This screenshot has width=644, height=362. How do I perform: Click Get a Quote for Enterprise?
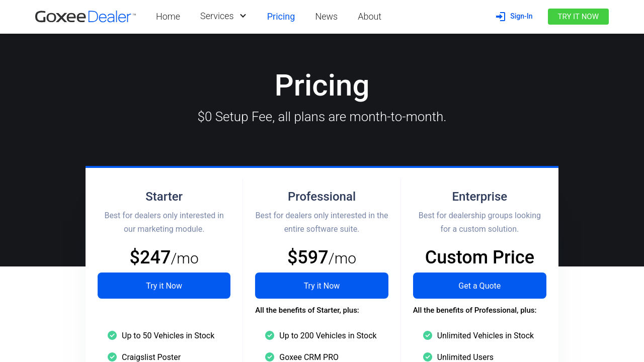[x=479, y=286]
